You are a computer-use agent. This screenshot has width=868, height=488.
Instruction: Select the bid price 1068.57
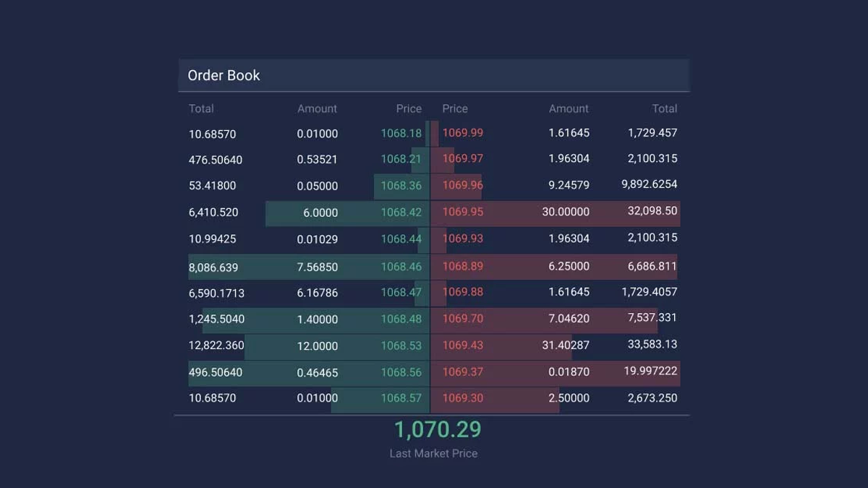[x=401, y=398]
